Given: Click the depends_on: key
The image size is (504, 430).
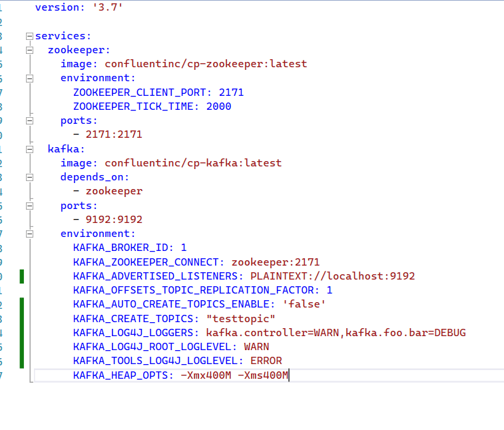Looking at the screenshot, I should 95,177.
